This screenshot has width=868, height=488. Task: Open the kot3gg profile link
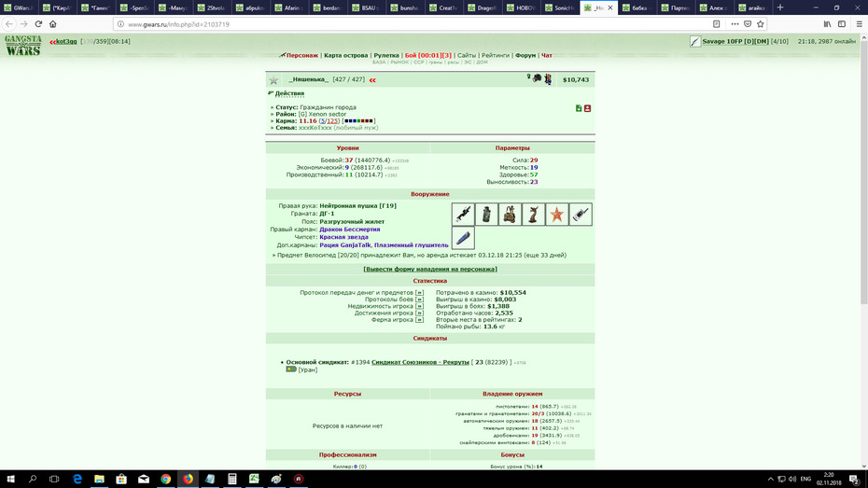pyautogui.click(x=66, y=41)
